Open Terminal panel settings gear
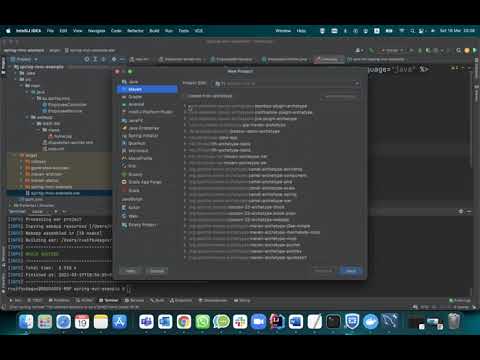 click(x=461, y=211)
